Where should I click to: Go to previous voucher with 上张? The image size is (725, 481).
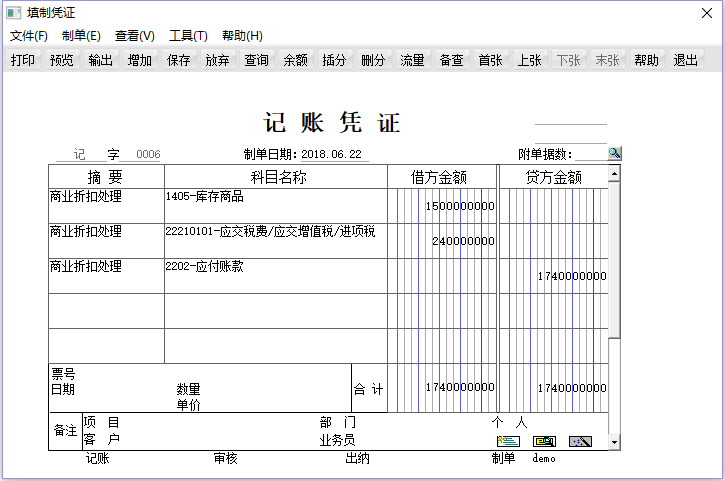pos(530,60)
